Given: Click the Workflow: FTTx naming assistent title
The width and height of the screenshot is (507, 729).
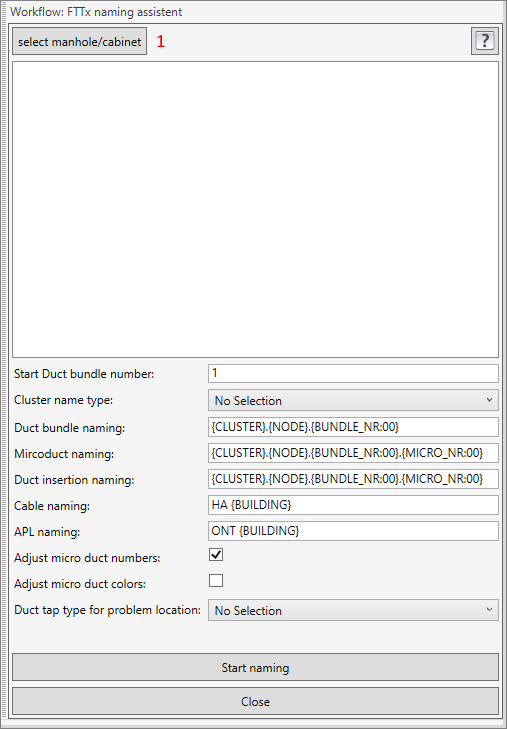Looking at the screenshot, I should pyautogui.click(x=96, y=12).
